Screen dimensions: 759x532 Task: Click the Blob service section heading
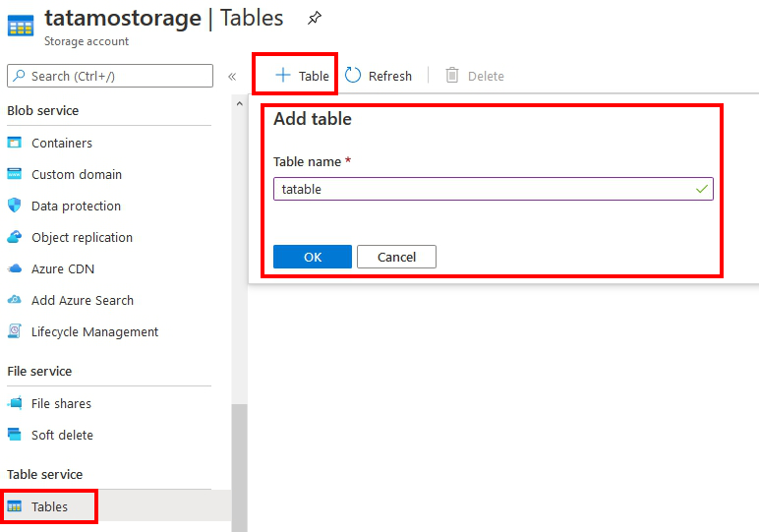click(x=42, y=110)
